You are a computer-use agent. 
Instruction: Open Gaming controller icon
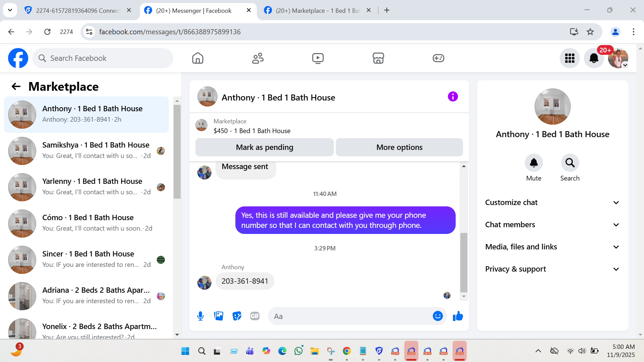[439, 58]
